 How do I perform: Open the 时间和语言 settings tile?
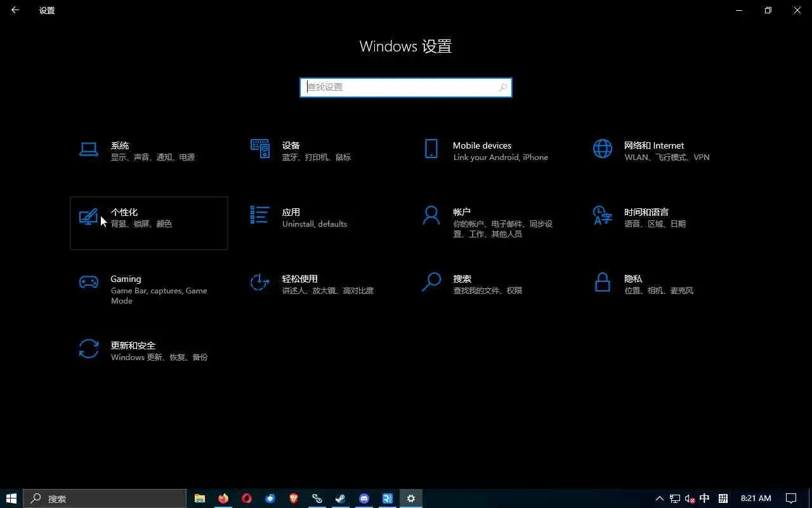pos(662,223)
